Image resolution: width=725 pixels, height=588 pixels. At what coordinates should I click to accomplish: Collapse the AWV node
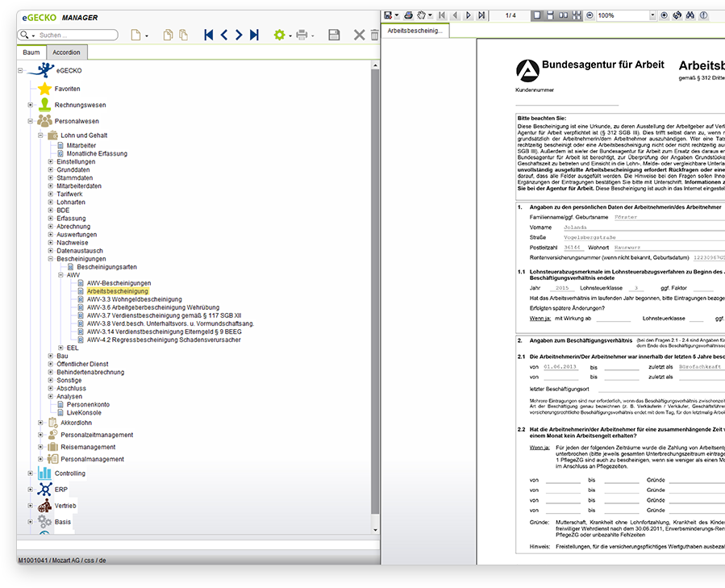coord(60,275)
